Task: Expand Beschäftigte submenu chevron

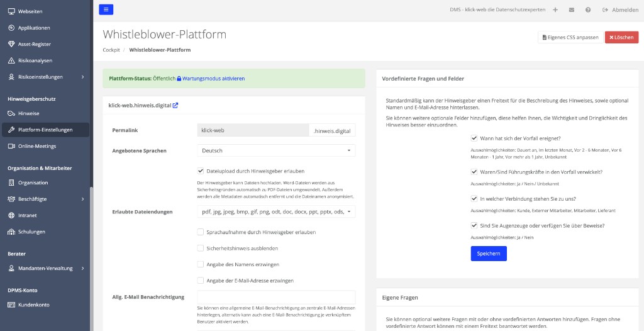Action: (82, 199)
